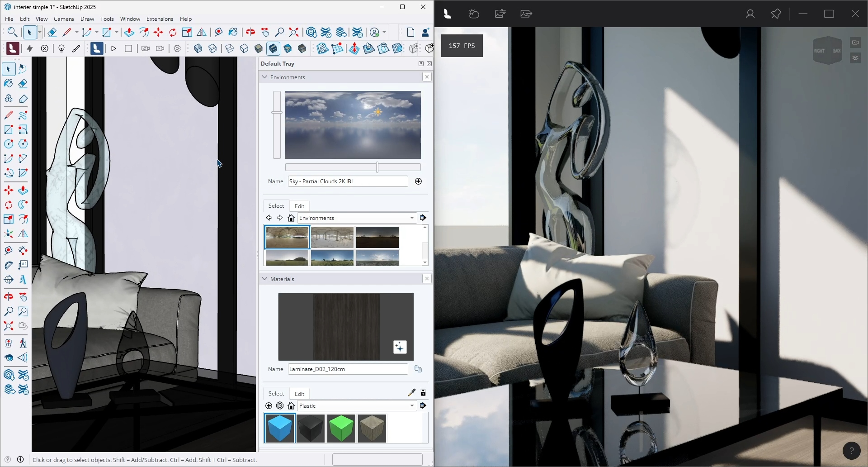
Task: Enable Wireframe face style
Action: coord(230,48)
